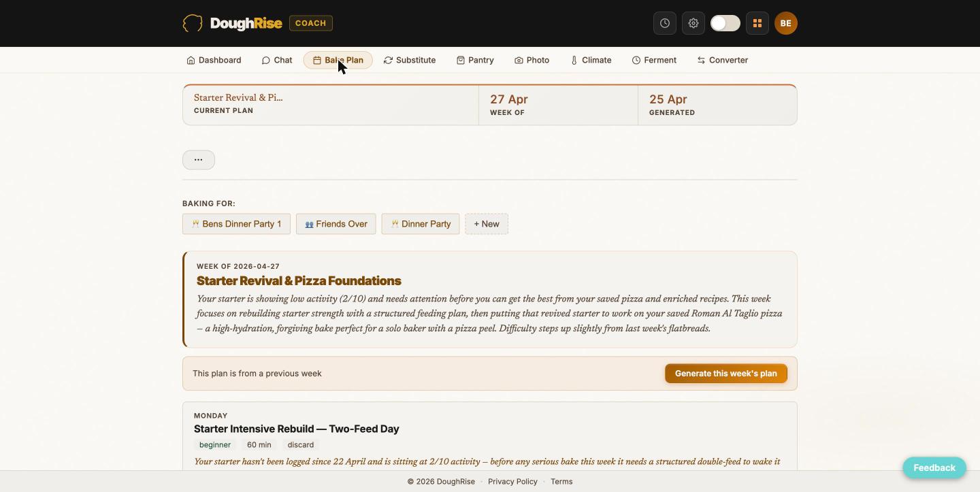Expand the three-dots more options button
The image size is (980, 492).
199,160
